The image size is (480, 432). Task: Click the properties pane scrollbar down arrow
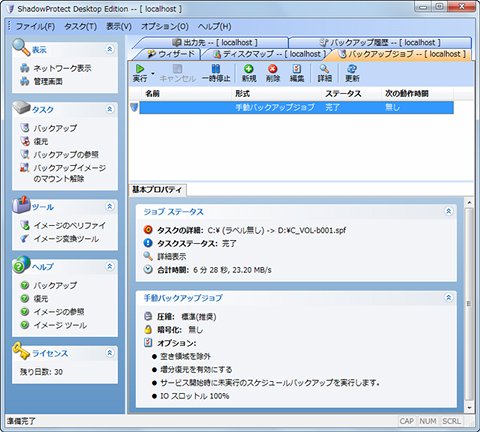coord(469,407)
